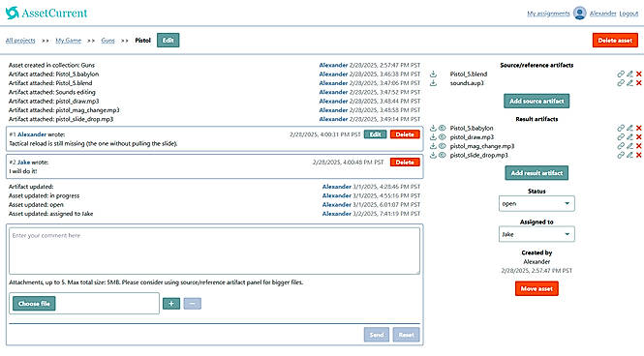Image resolution: width=644 pixels, height=356 pixels.
Task: Click the Move asset button
Action: tap(537, 288)
